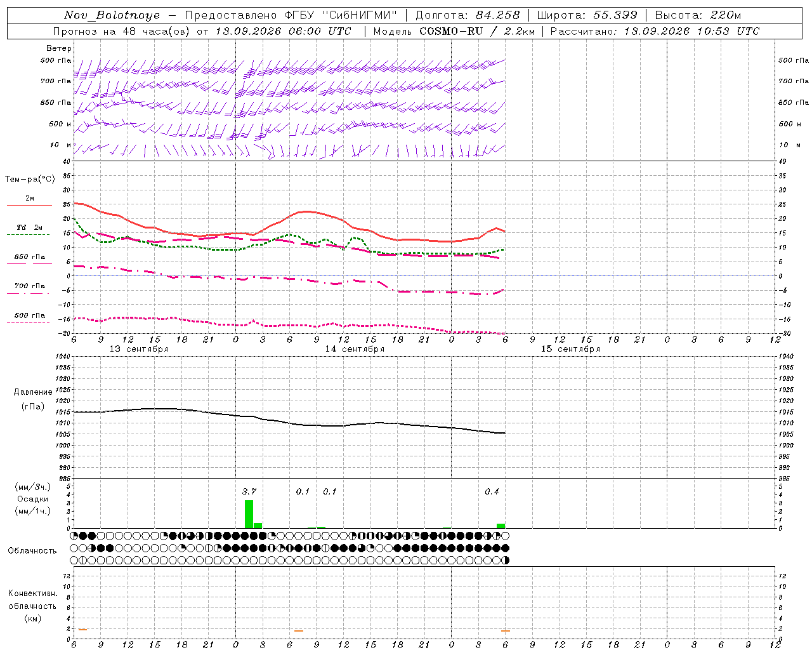812x650 pixels.
Task: Click the 15 сентября date label
Action: pos(570,349)
